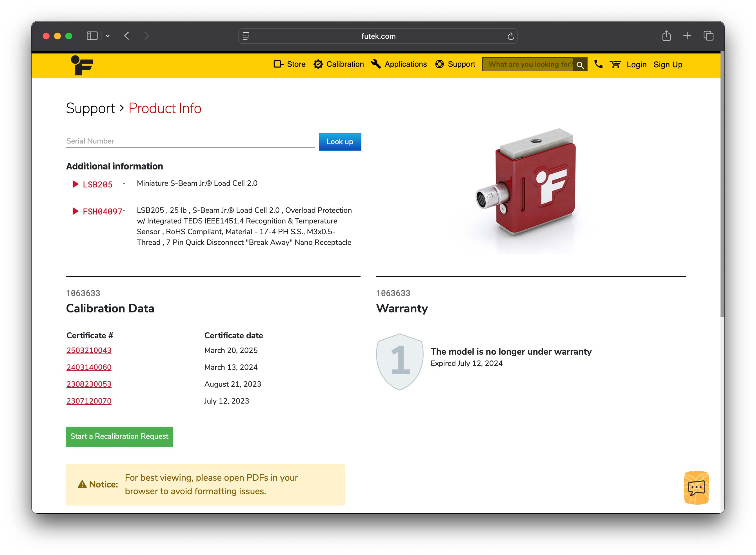Click Start a Recalibration Request button
Screen dimensions: 756x555
119,437
